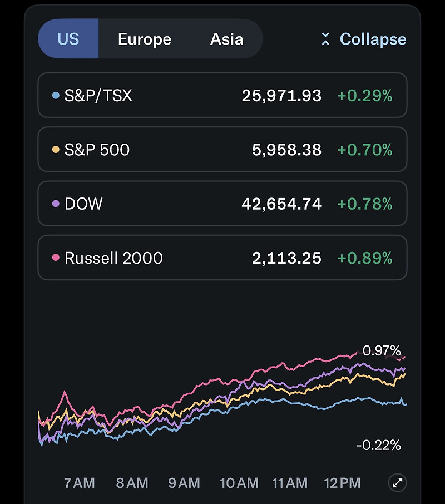This screenshot has height=504, width=445.
Task: Click the pink Russell 2000 dot
Action: (55, 258)
